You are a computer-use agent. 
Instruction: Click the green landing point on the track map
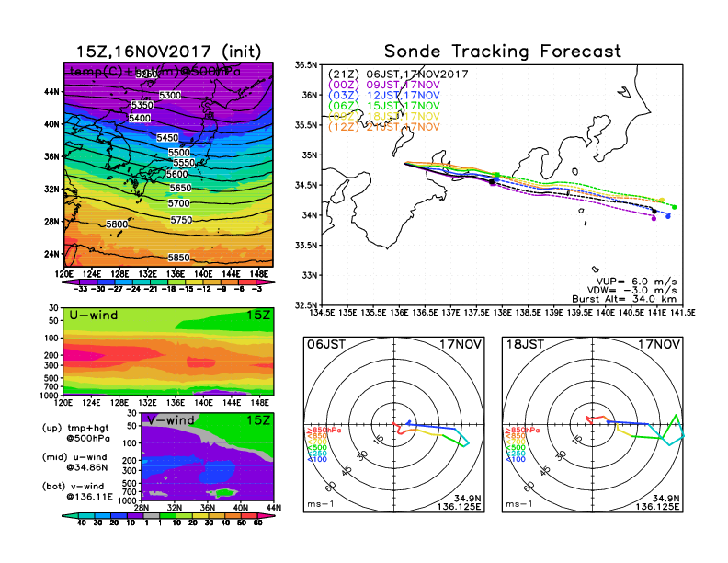coord(675,207)
